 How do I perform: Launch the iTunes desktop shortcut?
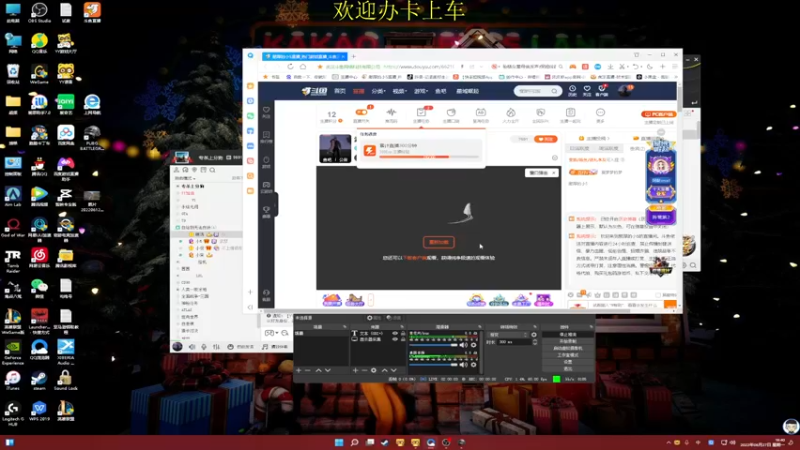point(13,381)
